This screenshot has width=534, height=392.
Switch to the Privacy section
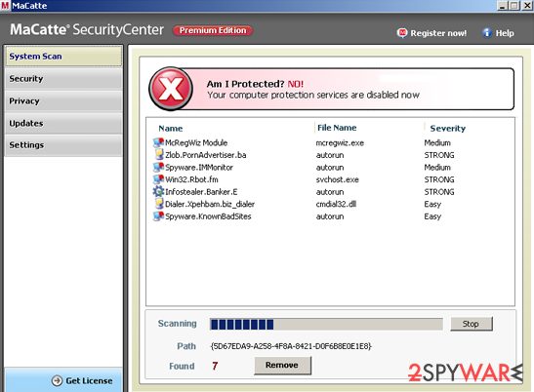(x=63, y=101)
